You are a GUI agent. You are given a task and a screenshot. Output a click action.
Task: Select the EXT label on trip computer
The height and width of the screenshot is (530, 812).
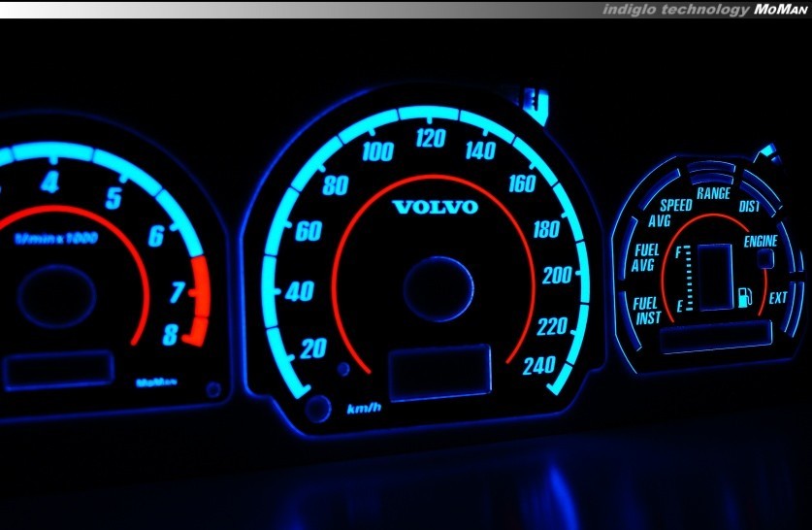(778, 298)
